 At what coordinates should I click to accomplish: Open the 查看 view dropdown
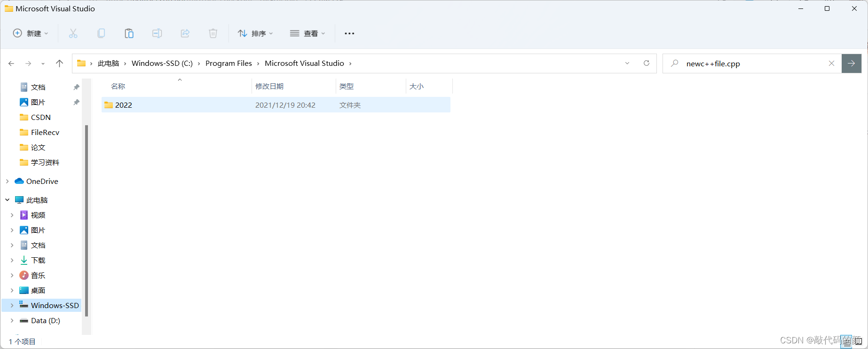[x=308, y=33]
